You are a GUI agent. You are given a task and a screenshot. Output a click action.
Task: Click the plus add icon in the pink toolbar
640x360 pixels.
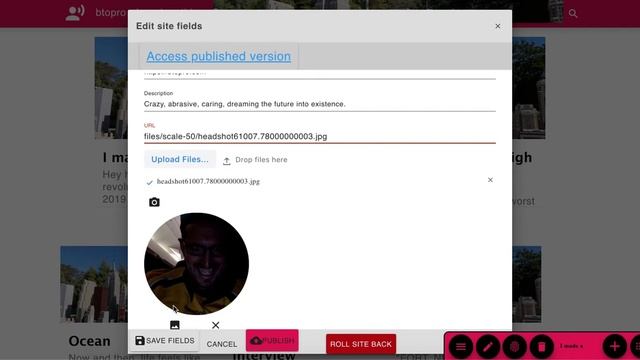coord(614,347)
